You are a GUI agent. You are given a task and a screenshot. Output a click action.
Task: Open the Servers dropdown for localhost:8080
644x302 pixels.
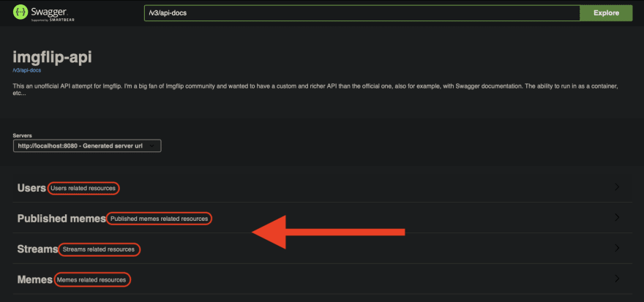click(x=87, y=146)
